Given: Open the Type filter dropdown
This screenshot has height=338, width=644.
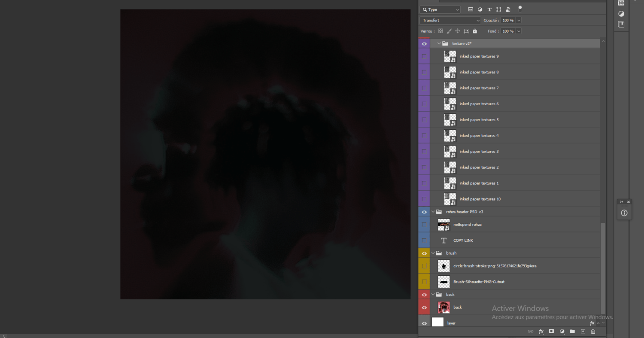Looking at the screenshot, I should click(440, 9).
